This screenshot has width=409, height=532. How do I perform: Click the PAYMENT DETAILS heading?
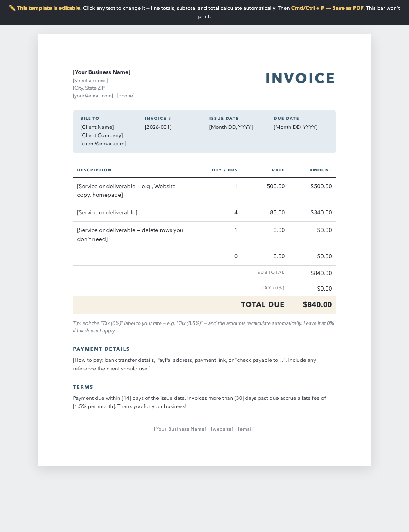click(101, 349)
